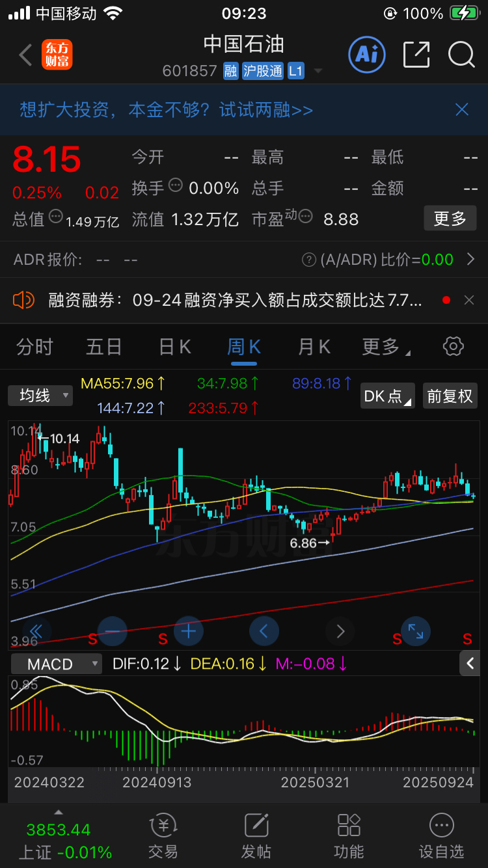488x868 pixels.
Task: Dismiss the 融资融券 news ticker
Action: 469,300
